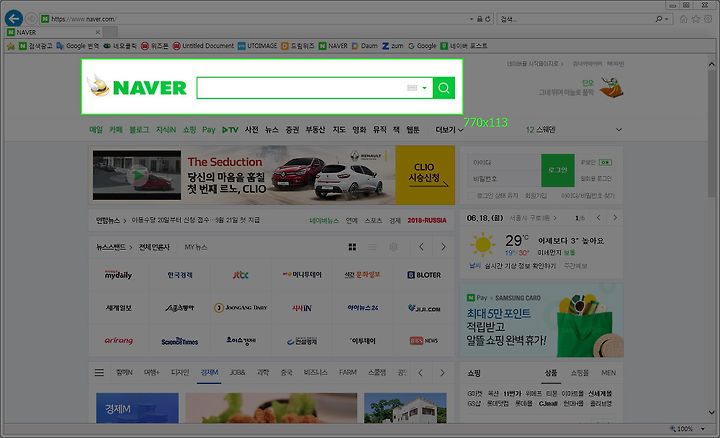Click the jtbc press logo

click(x=241, y=275)
